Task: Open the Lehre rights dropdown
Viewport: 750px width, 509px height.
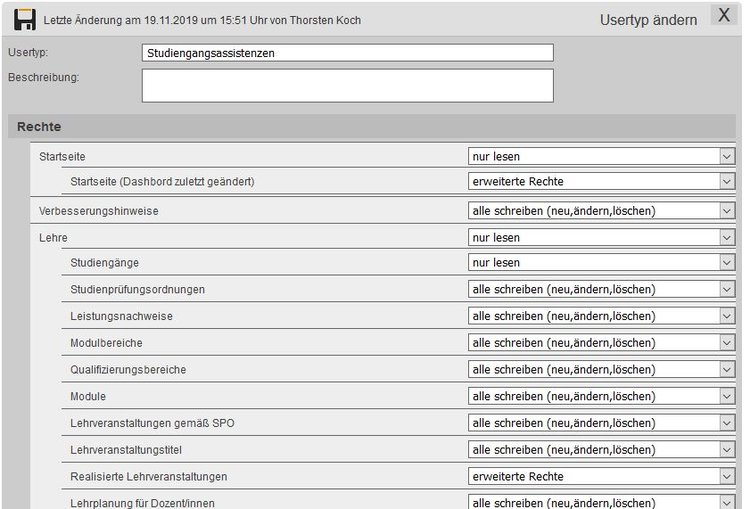Action: 601,238
